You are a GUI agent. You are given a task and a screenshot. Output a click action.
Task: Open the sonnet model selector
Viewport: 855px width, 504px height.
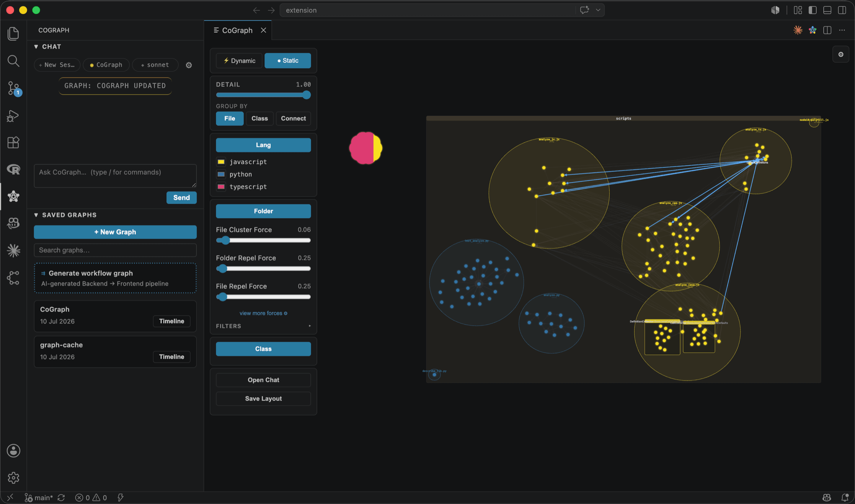pos(155,65)
